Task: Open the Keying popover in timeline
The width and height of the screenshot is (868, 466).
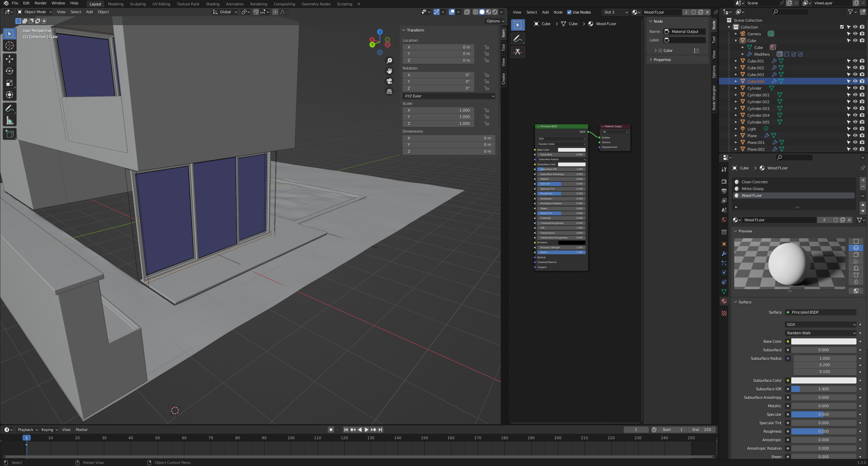Action: click(x=49, y=430)
